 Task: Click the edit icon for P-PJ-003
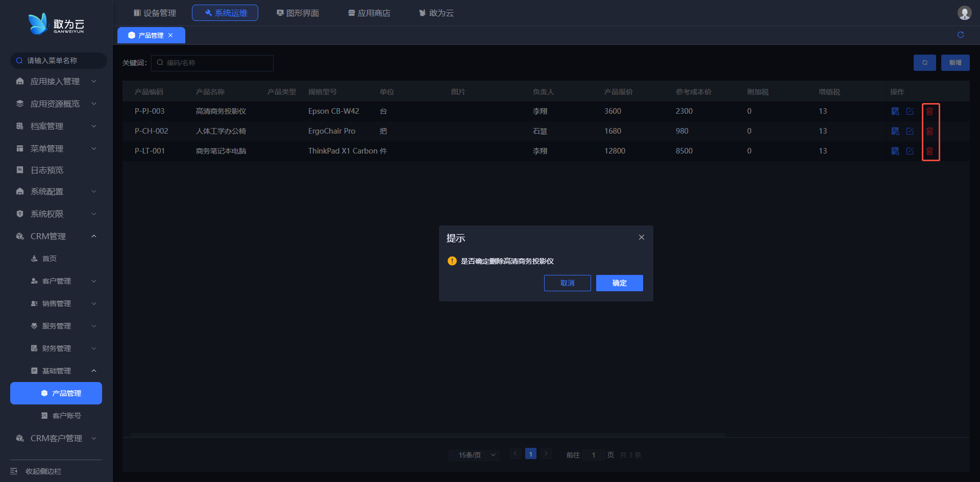click(910, 111)
